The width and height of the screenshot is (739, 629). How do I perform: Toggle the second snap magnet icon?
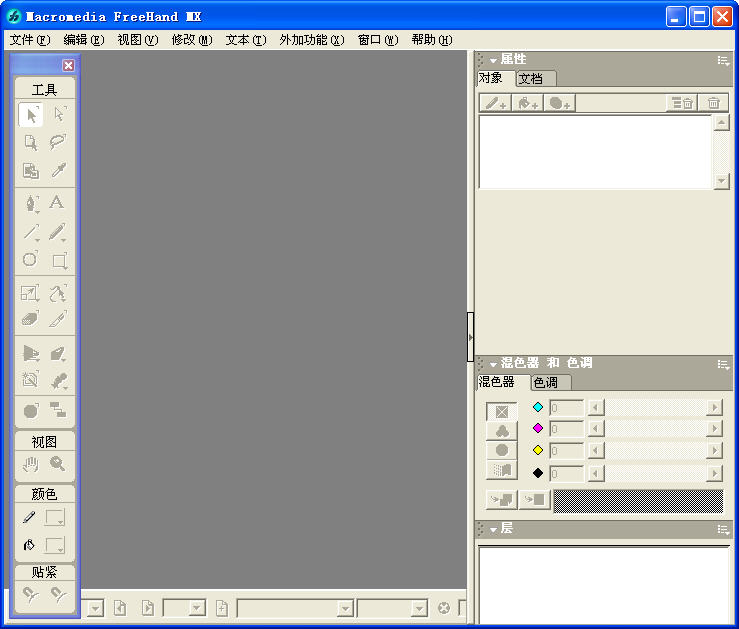pyautogui.click(x=58, y=595)
